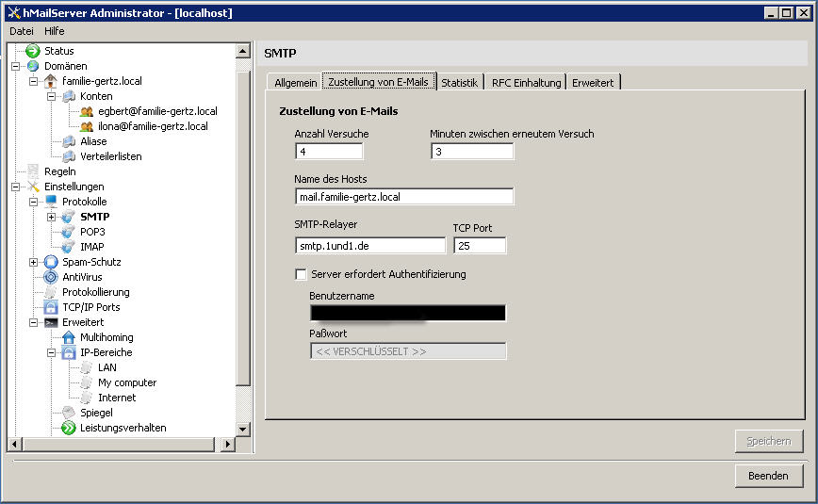Click the Minuten zwischen erneutem Versuch field

472,152
